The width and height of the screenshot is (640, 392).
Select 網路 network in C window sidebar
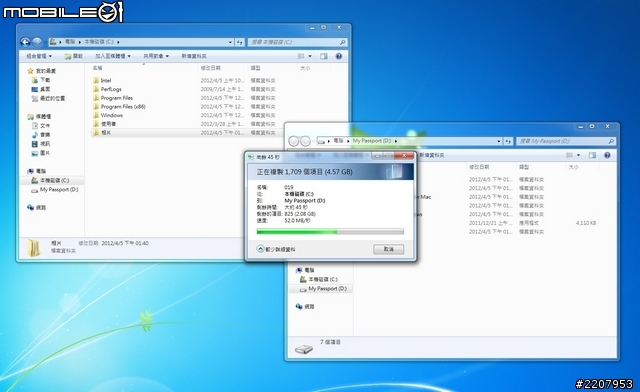point(37,207)
